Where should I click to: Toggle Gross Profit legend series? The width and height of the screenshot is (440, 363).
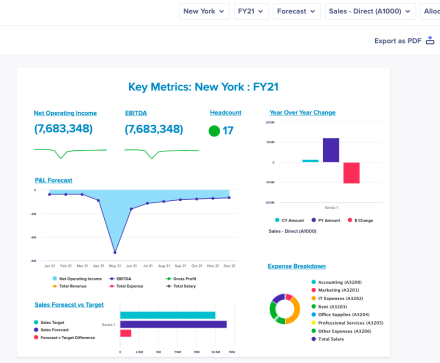click(x=181, y=279)
